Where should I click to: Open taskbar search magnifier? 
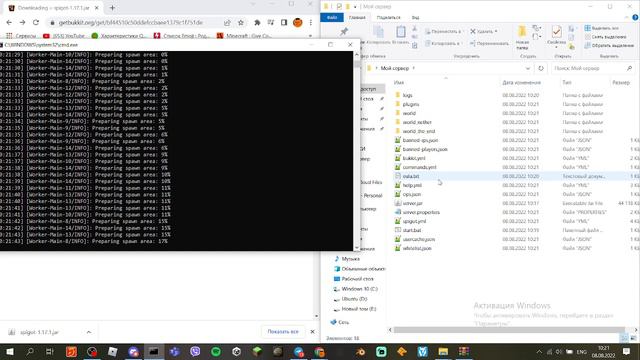[x=30, y=351]
